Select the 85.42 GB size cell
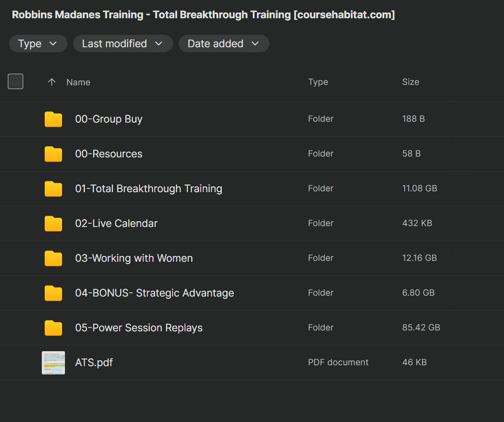504x422 pixels. (421, 328)
